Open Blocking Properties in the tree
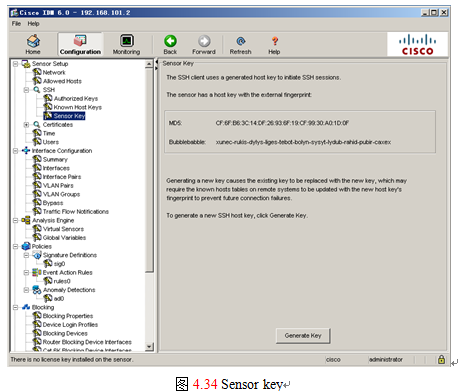This screenshot has width=473, height=391. pos(68,316)
